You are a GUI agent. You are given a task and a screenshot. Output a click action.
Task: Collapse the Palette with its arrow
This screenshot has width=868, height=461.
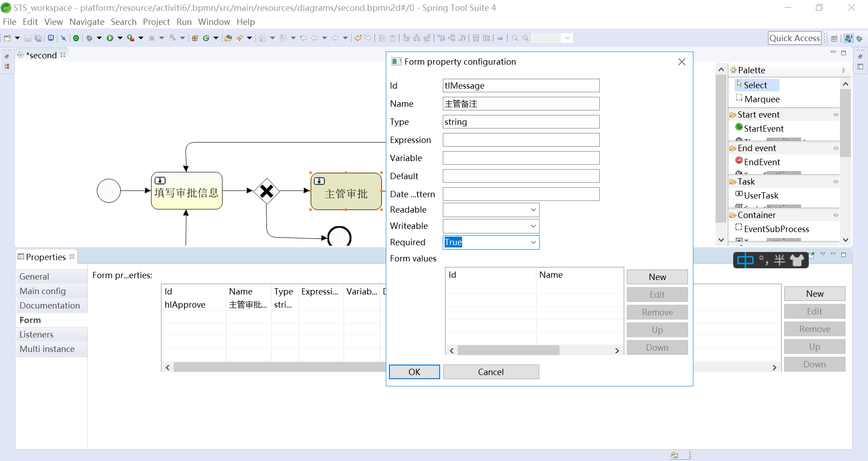click(844, 71)
